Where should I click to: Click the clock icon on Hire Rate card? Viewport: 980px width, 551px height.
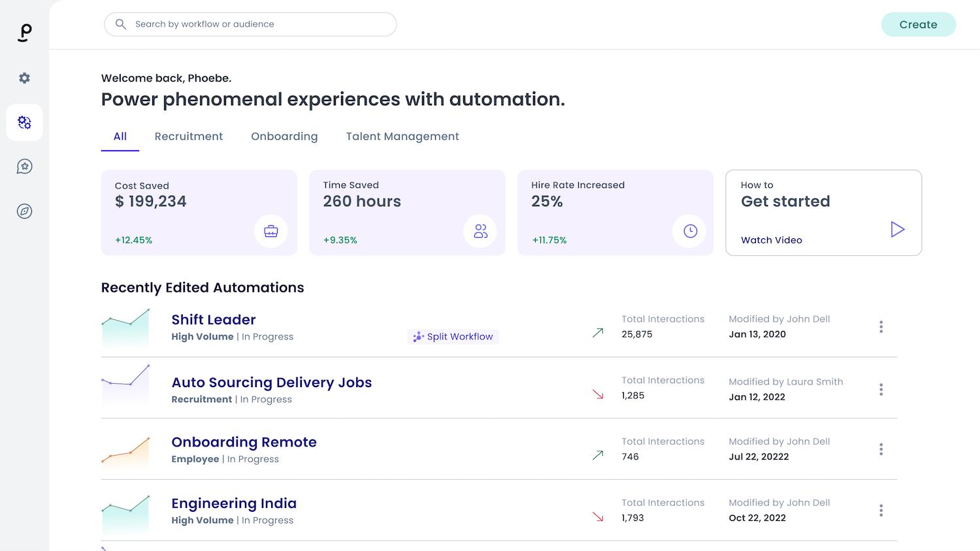click(x=690, y=231)
